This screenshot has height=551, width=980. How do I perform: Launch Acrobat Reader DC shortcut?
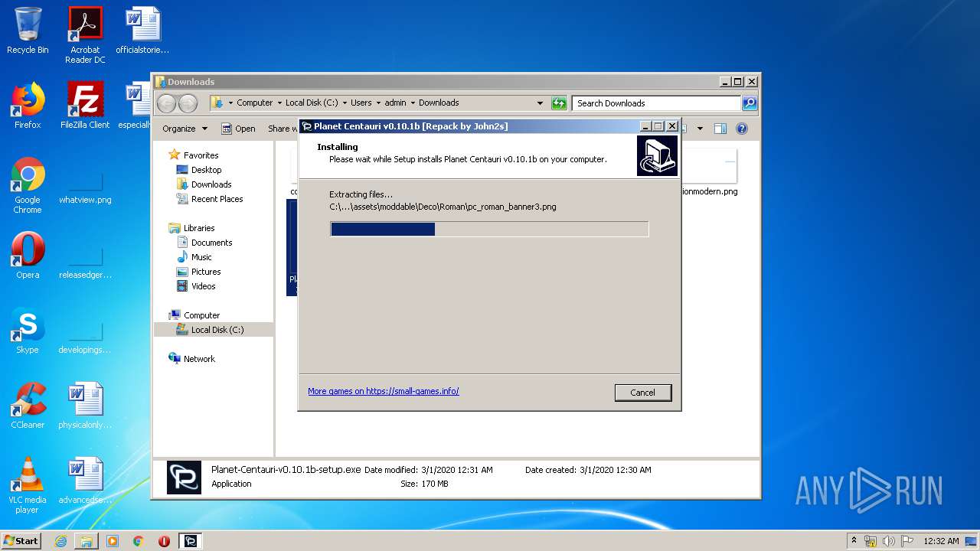tap(85, 34)
